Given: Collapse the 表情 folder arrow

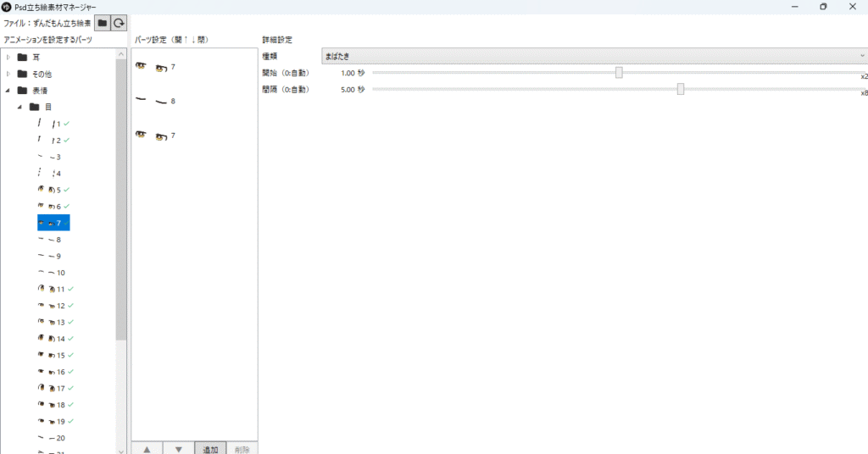Looking at the screenshot, I should pyautogui.click(x=8, y=91).
